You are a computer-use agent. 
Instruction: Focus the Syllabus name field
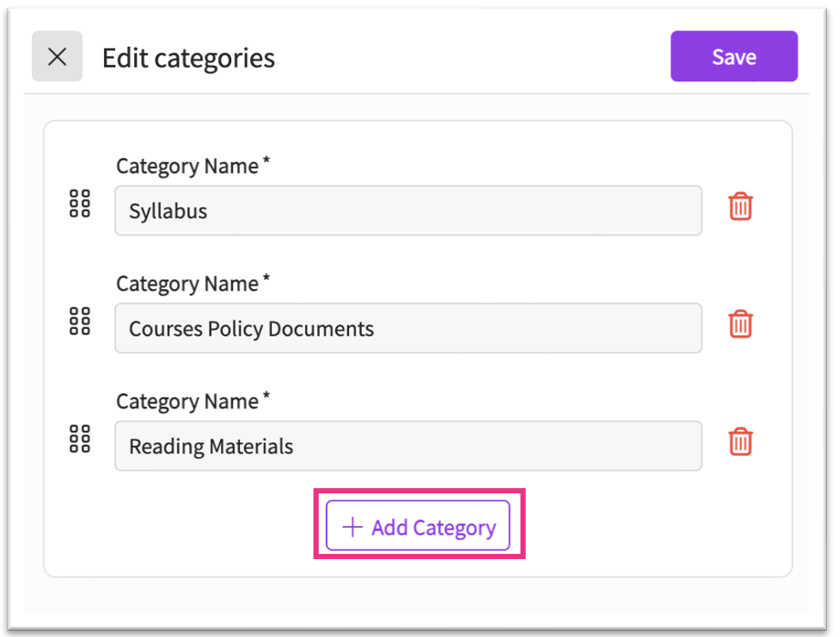(407, 210)
